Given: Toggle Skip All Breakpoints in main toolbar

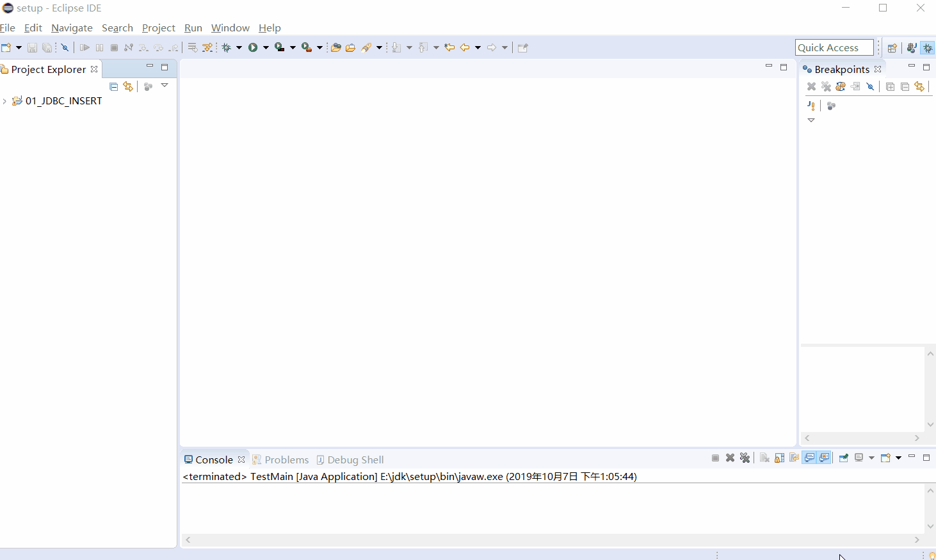Looking at the screenshot, I should tap(65, 47).
